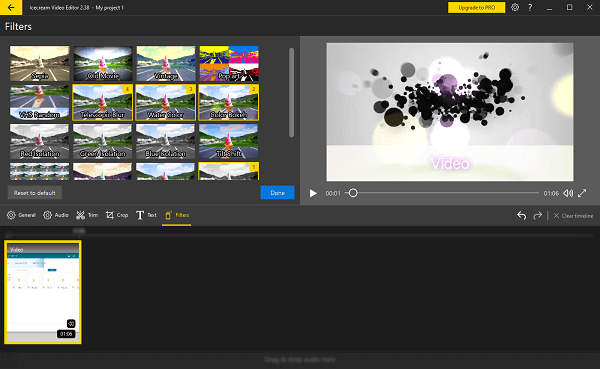Toggle the Water Color filter

click(x=166, y=103)
